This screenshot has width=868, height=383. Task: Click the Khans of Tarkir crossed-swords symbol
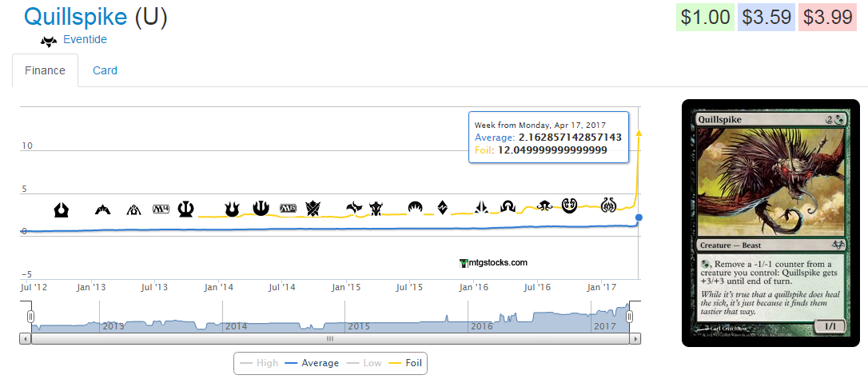(x=313, y=209)
